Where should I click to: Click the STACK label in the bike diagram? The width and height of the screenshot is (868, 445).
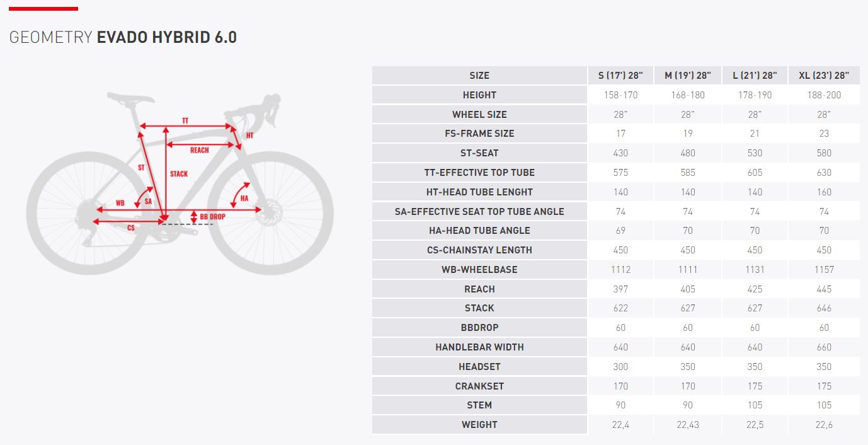pos(179,174)
